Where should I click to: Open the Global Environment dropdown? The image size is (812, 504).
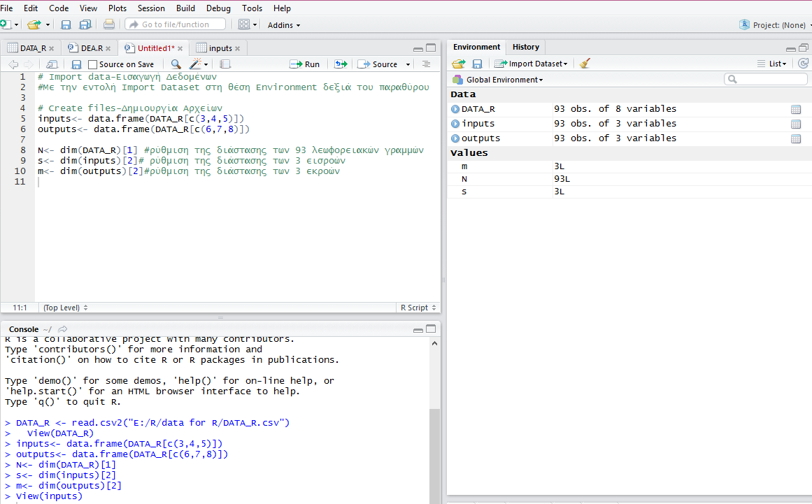[498, 80]
